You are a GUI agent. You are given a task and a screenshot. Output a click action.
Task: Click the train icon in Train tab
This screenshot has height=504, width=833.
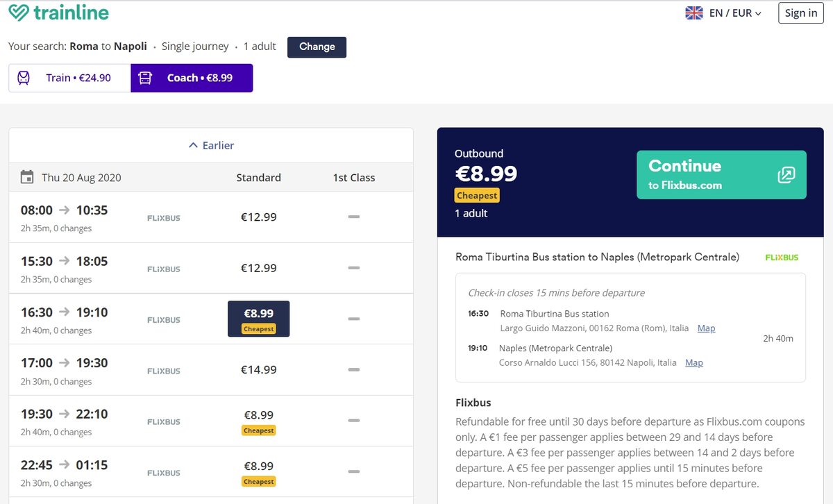tap(24, 78)
